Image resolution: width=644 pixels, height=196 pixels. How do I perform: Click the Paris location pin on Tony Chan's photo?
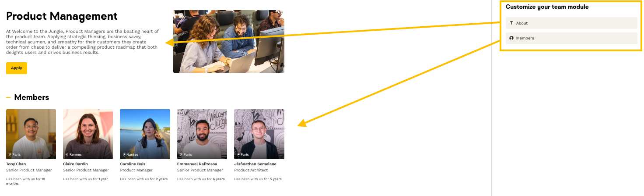pyautogui.click(x=10, y=154)
